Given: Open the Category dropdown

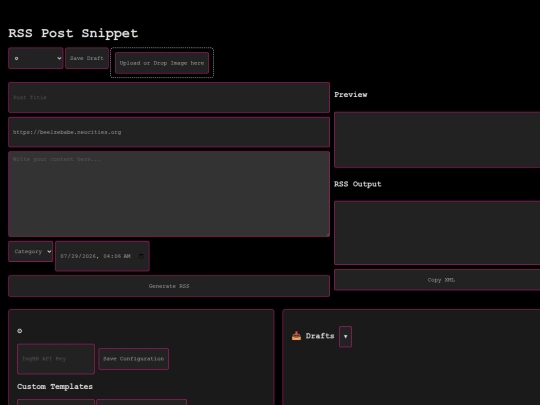Looking at the screenshot, I should coord(31,251).
